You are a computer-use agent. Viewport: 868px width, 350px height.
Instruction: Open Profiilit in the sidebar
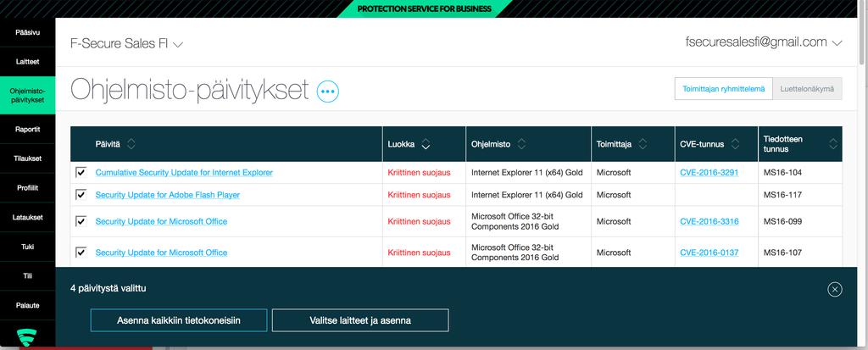[28, 188]
